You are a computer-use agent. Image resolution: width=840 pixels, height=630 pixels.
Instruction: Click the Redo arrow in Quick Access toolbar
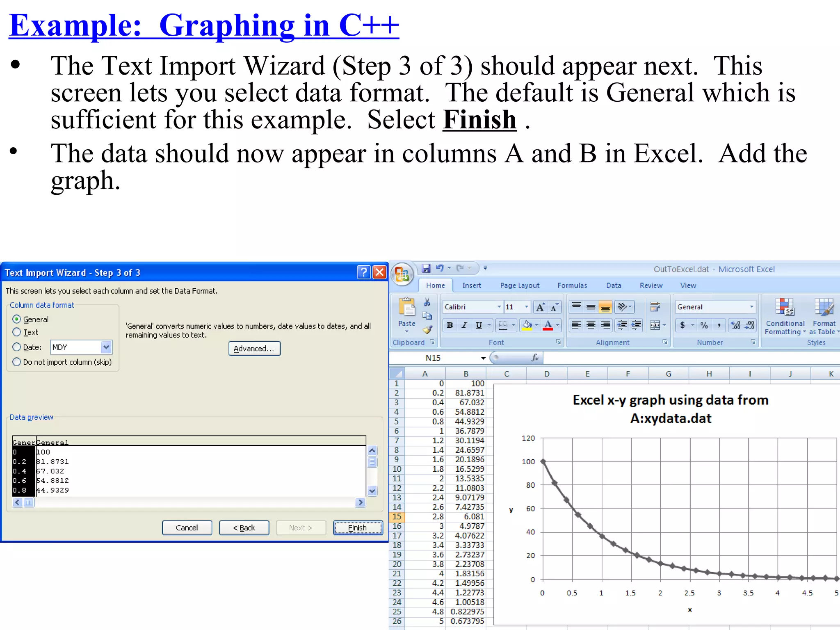(x=460, y=268)
